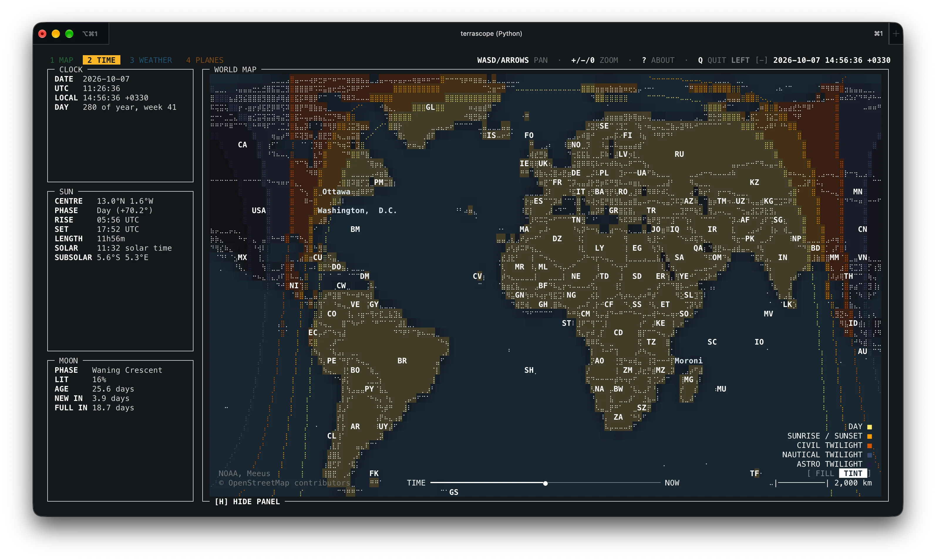This screenshot has height=560, width=936.
Task: Click the NAUTICAL TWILIGHT legend swatch
Action: (x=870, y=455)
